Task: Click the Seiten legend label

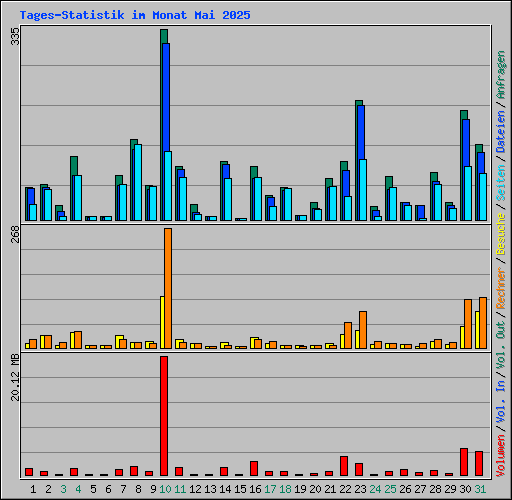Action: pos(501,183)
